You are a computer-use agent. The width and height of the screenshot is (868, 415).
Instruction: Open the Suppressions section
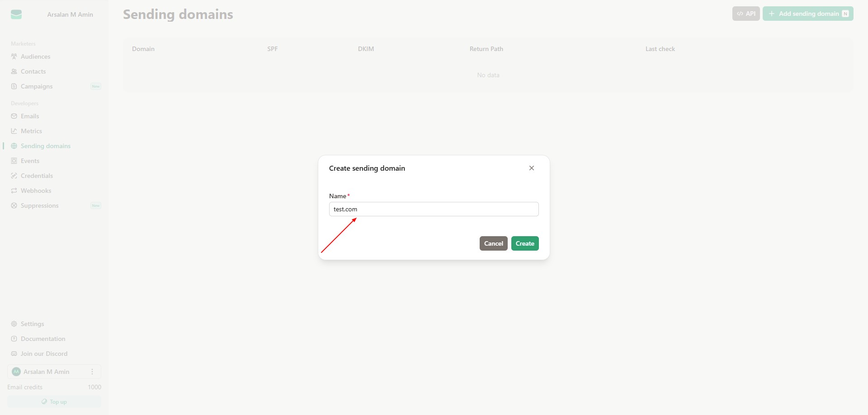40,205
